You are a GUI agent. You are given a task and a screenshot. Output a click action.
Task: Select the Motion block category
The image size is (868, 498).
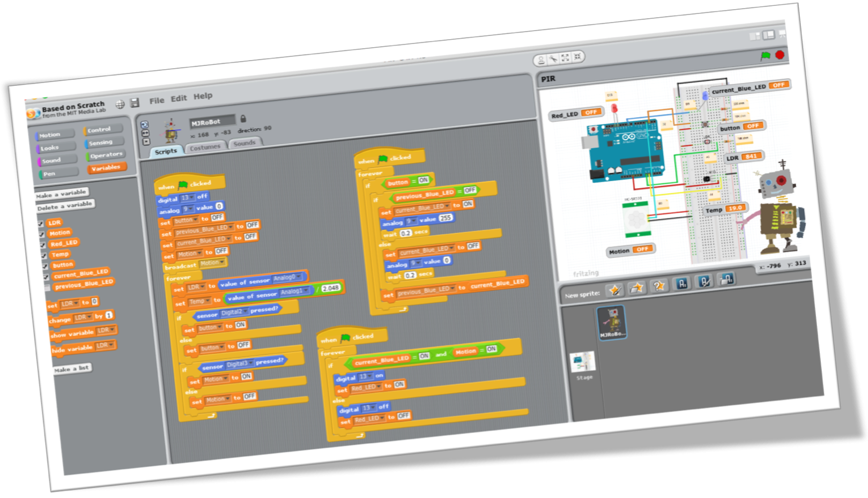pos(54,135)
